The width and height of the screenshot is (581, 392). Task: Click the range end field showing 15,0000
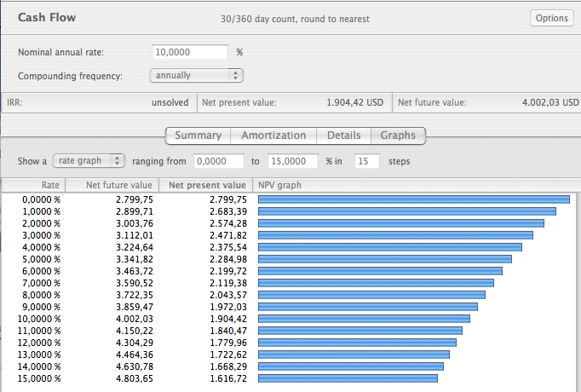[x=292, y=160]
